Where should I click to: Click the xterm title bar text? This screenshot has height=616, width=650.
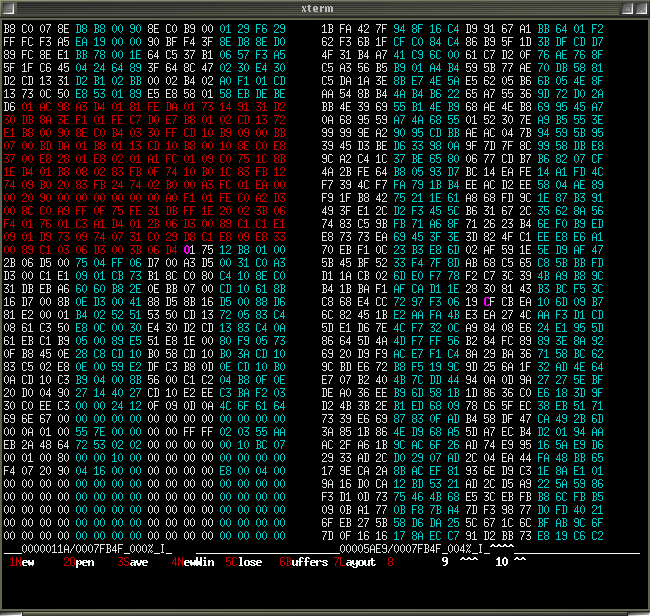tap(324, 9)
